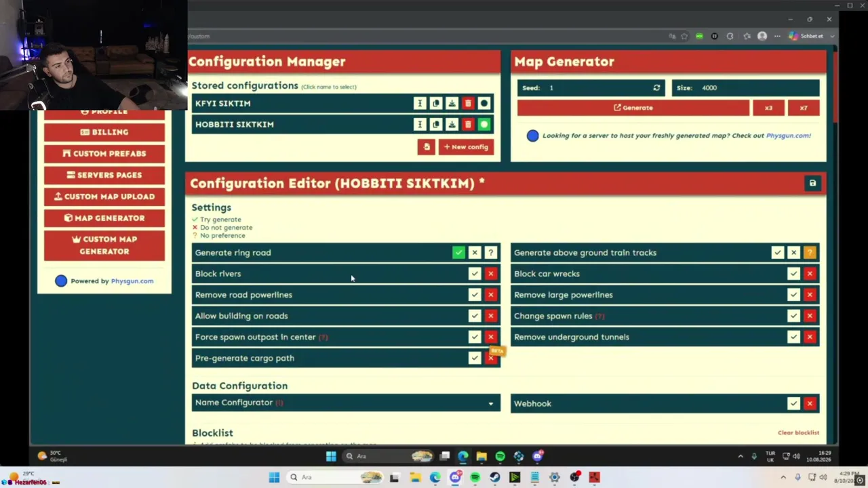The height and width of the screenshot is (488, 868).
Task: Open the Windows Start menu on the bottom taskbar
Action: click(x=274, y=477)
